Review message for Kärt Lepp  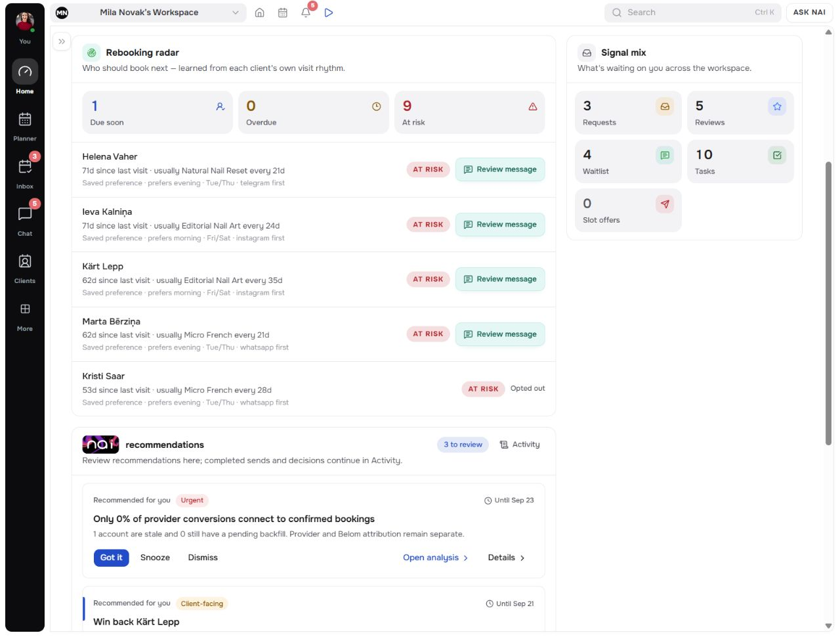[500, 279]
